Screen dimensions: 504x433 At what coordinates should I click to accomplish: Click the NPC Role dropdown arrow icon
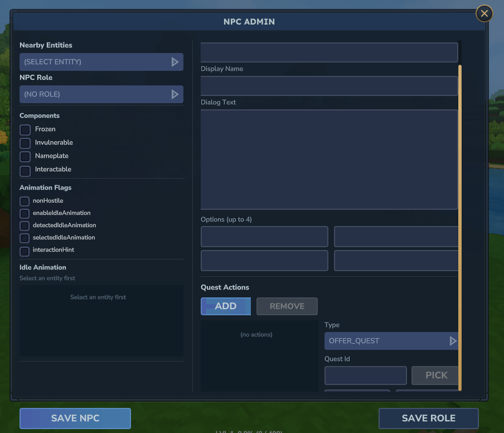coord(175,94)
